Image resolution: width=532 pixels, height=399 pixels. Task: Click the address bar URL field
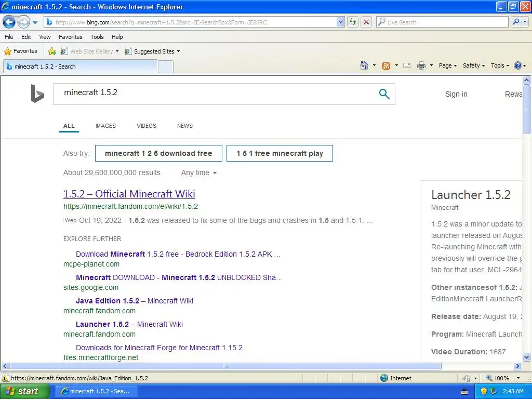pyautogui.click(x=191, y=22)
